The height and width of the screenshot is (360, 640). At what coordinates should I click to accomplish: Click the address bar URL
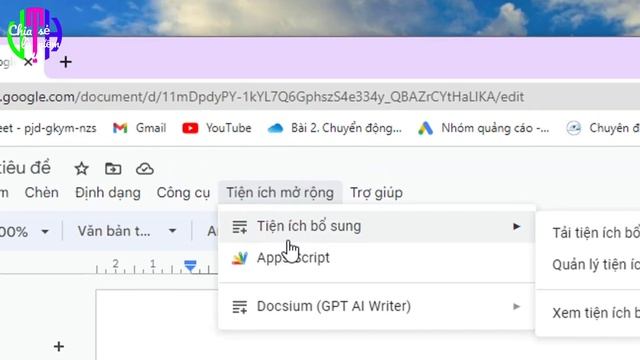[x=261, y=97]
